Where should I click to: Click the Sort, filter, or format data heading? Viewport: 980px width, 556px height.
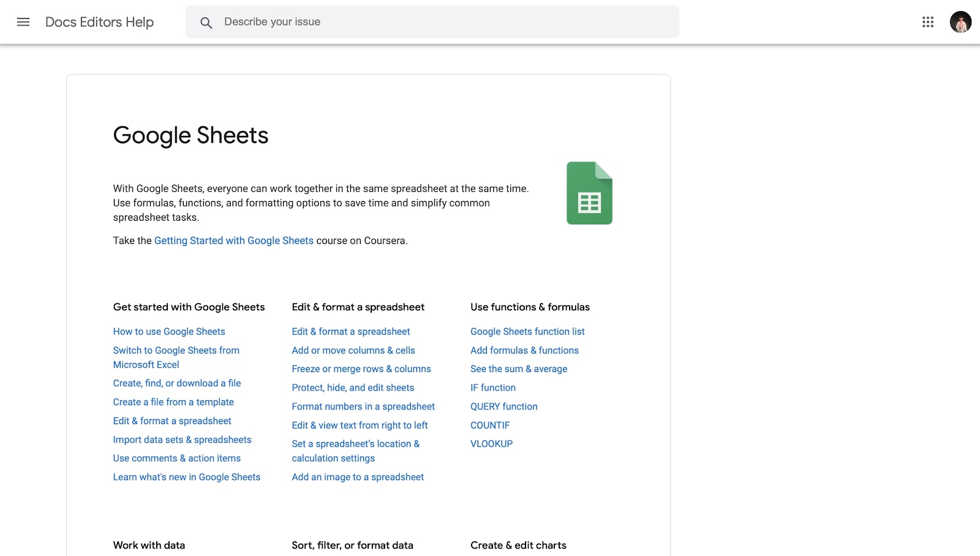coord(353,546)
